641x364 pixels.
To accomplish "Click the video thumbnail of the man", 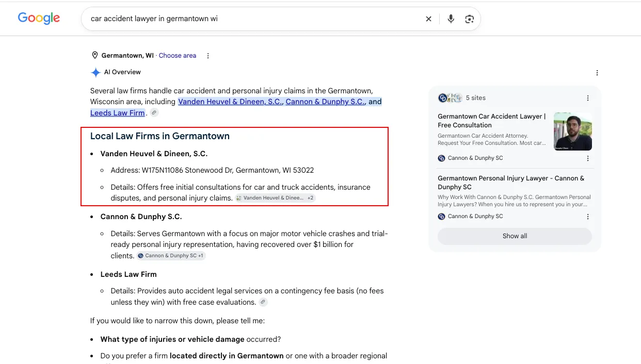I will [x=573, y=131].
